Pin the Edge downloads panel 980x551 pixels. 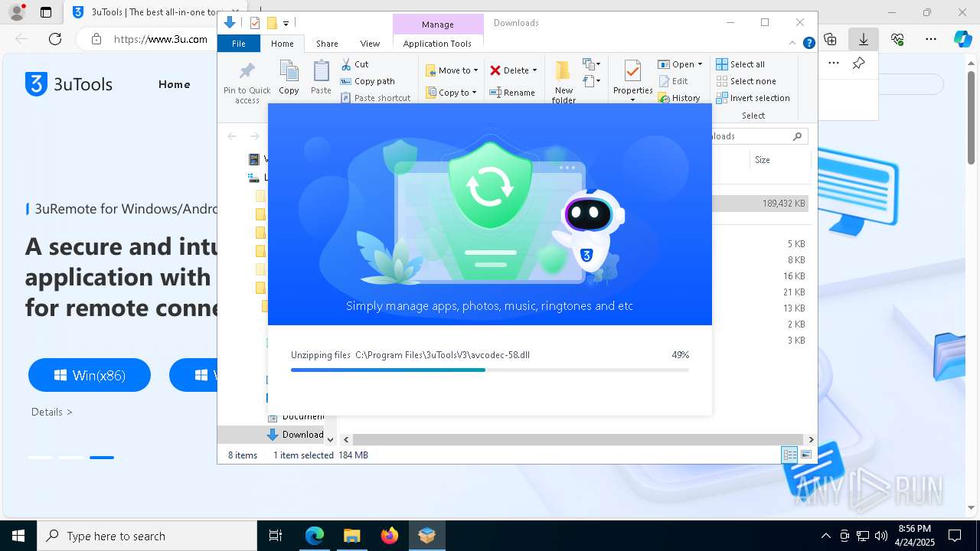coord(858,63)
